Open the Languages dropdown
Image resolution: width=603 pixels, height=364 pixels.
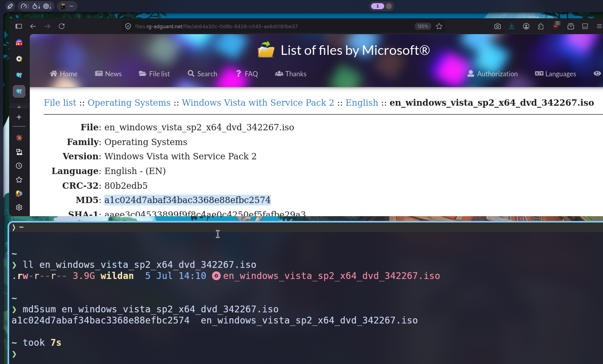pos(555,74)
